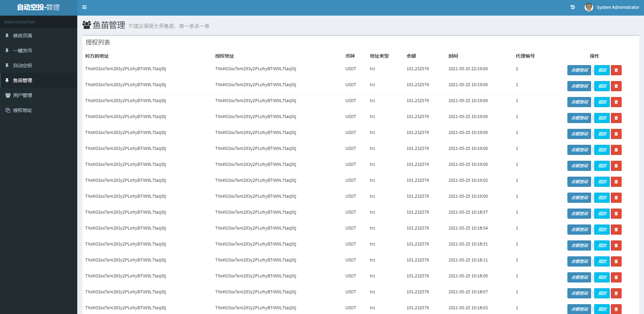Click the administrator avatar picture
The height and width of the screenshot is (314, 644).
pos(589,7)
